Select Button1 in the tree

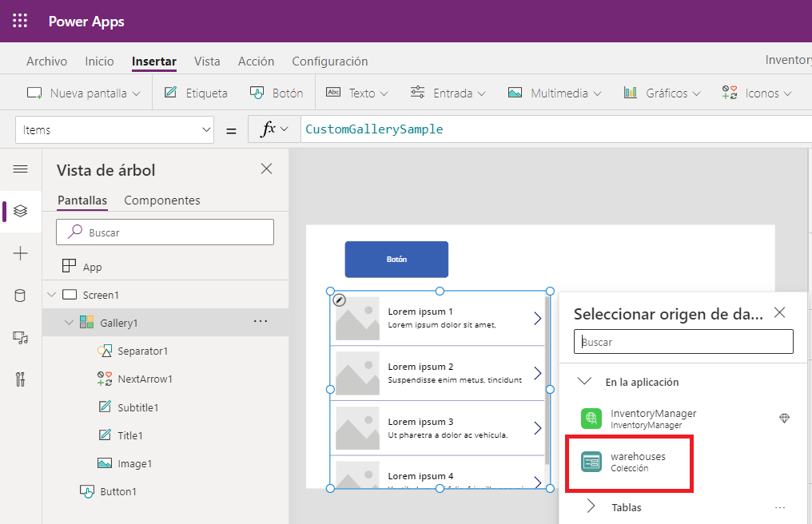click(118, 491)
